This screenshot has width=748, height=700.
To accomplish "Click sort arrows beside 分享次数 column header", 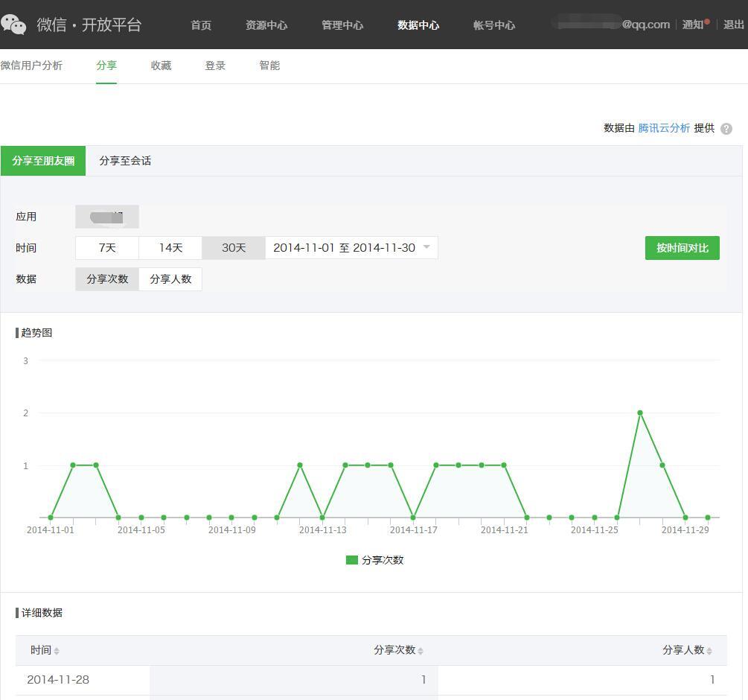I will [x=421, y=651].
